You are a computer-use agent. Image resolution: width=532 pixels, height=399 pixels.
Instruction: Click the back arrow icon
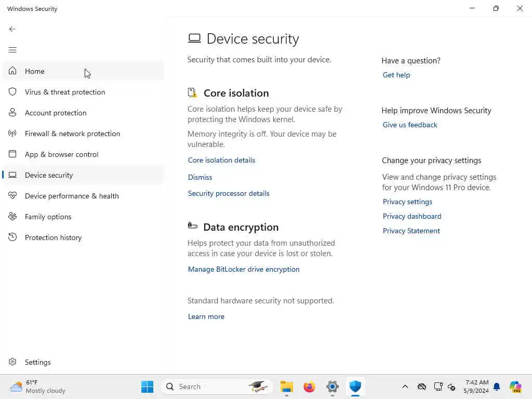point(12,29)
